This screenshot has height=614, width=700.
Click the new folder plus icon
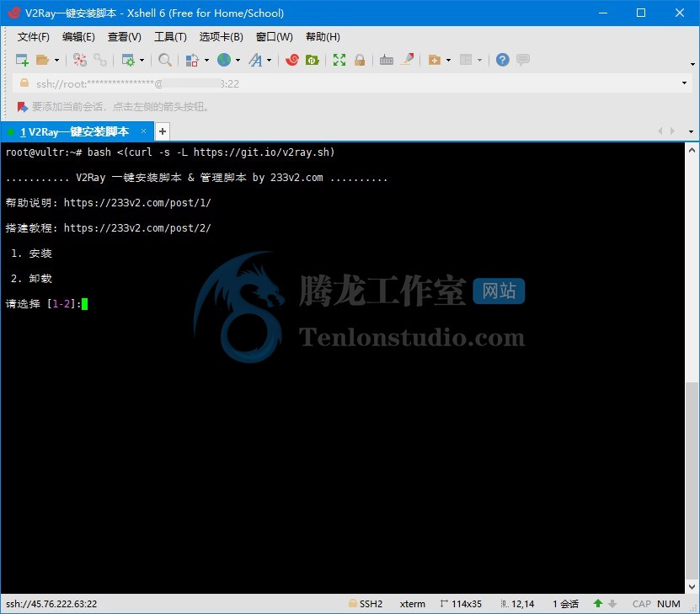[435, 60]
